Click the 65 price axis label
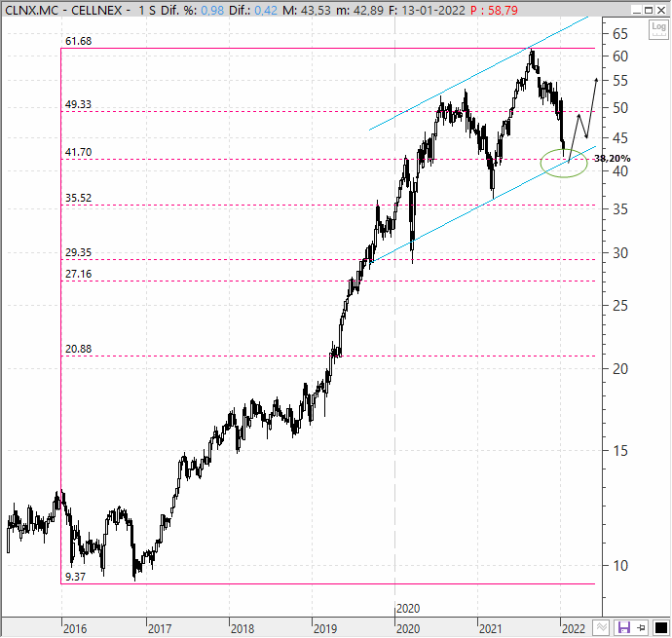Image resolution: width=672 pixels, height=638 pixels. point(620,33)
